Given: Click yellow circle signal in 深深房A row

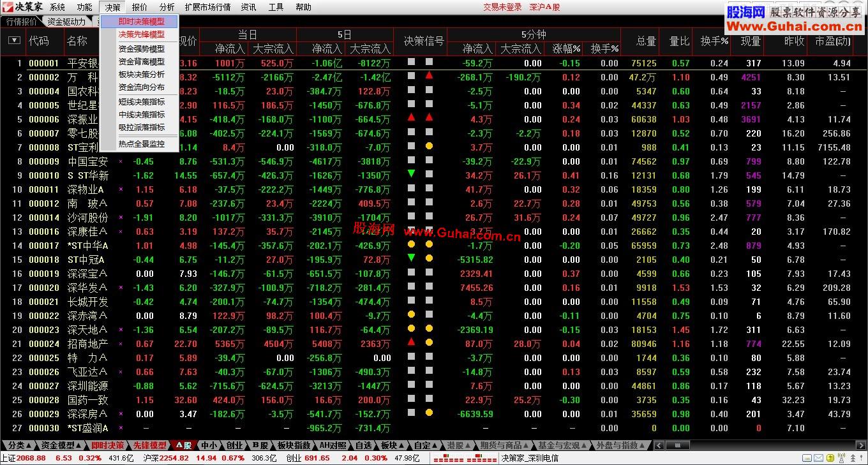Looking at the screenshot, I should point(429,413).
